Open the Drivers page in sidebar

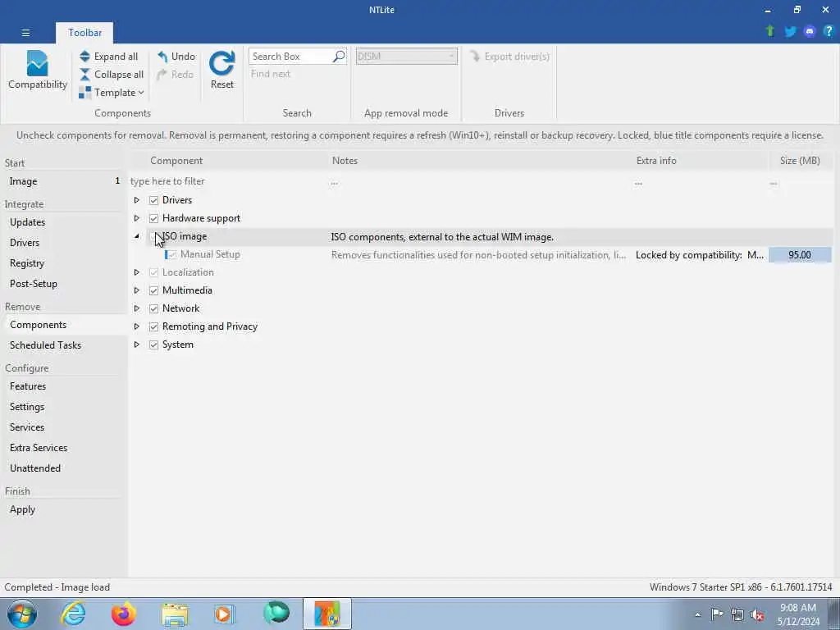coord(64,243)
